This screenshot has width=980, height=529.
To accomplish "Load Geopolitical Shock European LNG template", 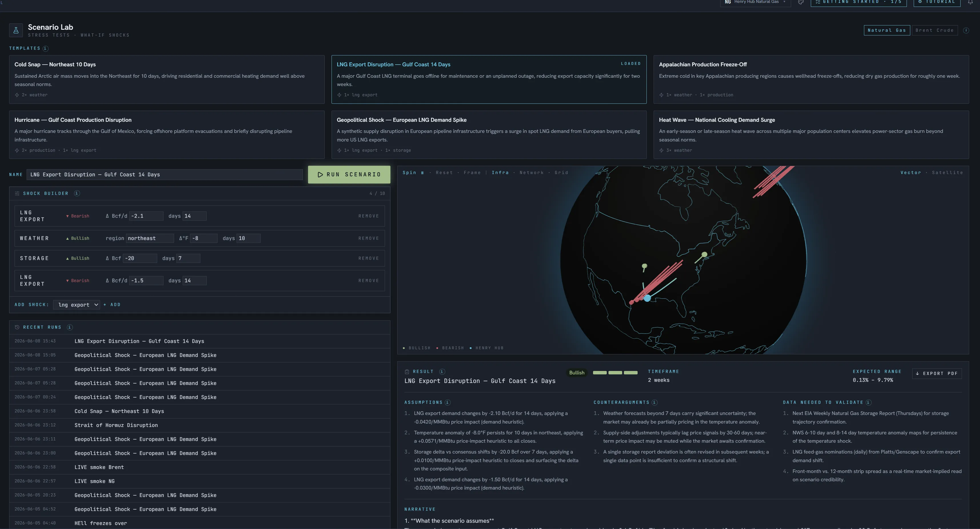I will tap(489, 135).
